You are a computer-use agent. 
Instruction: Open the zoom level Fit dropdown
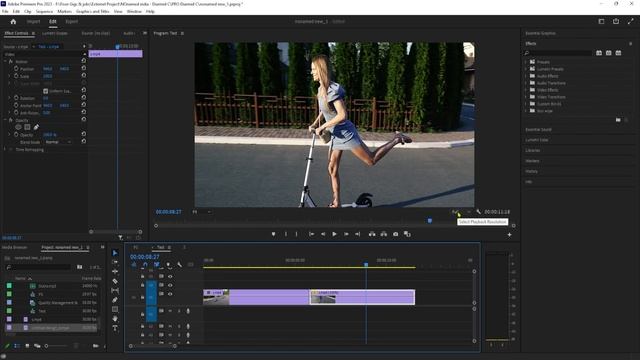201,212
